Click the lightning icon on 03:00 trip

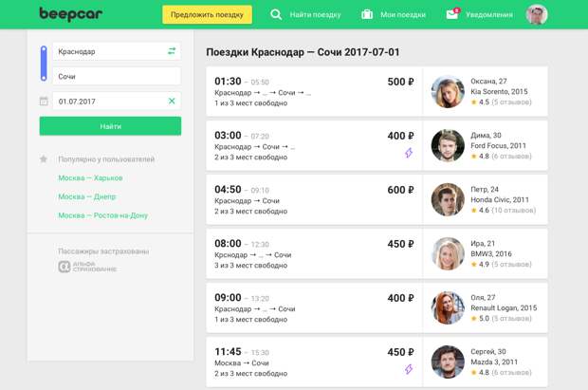tap(409, 153)
